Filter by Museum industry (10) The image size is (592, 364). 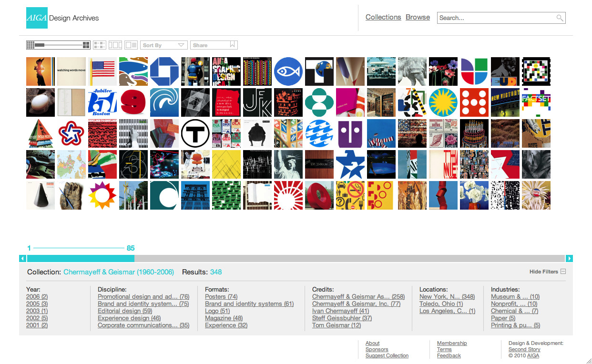[515, 297]
